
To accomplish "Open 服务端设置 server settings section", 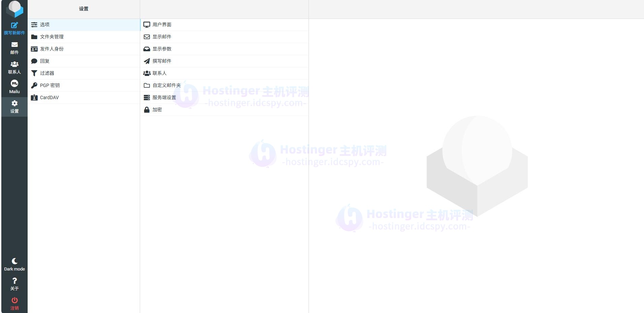I will pos(164,97).
